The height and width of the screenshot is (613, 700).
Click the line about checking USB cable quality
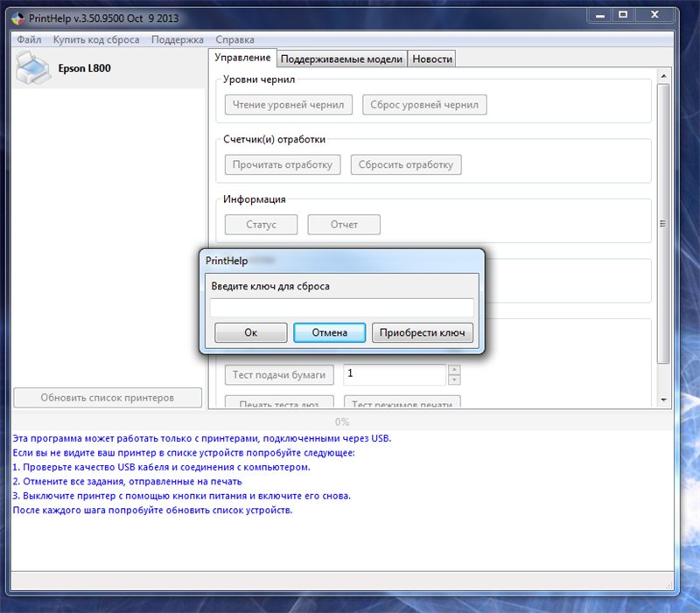tap(161, 467)
